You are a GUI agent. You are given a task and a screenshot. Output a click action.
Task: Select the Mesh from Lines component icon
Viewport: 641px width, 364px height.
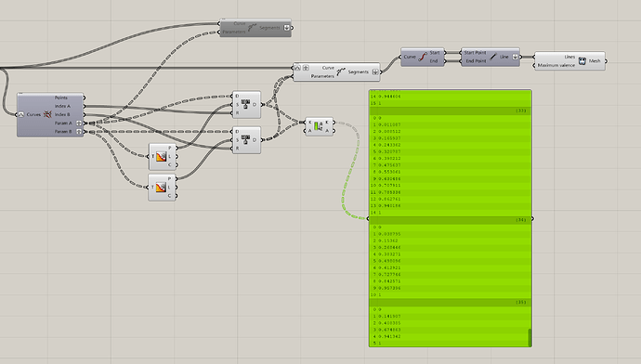point(582,61)
